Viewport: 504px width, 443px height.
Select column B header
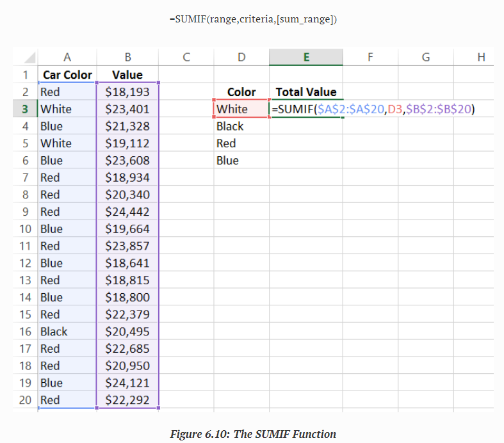coord(127,57)
